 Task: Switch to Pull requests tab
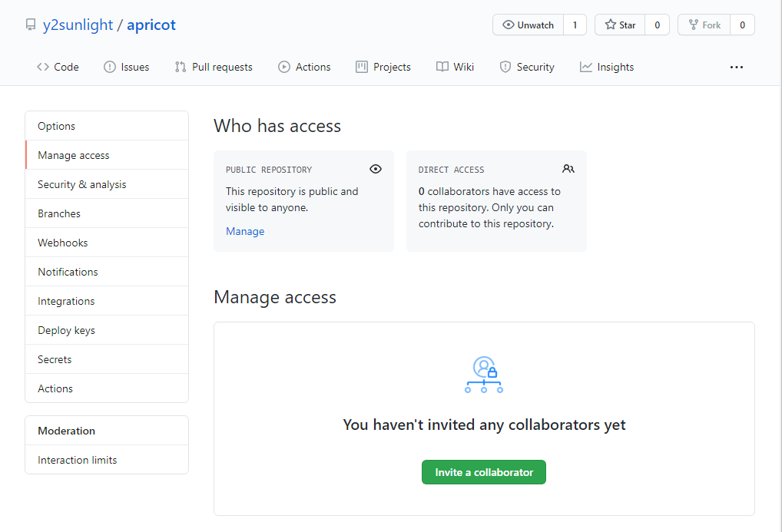[214, 68]
